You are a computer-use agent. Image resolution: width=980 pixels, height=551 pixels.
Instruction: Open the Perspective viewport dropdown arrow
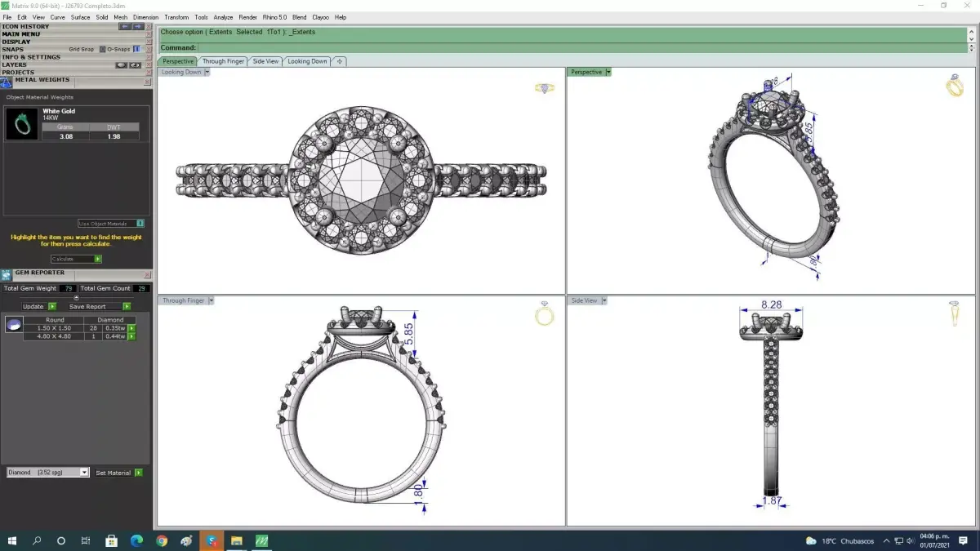coord(608,72)
